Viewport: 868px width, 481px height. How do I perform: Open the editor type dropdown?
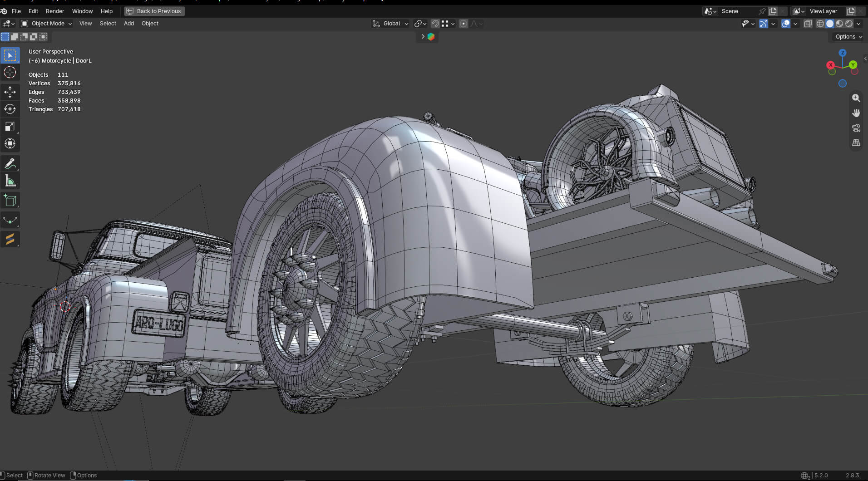click(x=9, y=24)
